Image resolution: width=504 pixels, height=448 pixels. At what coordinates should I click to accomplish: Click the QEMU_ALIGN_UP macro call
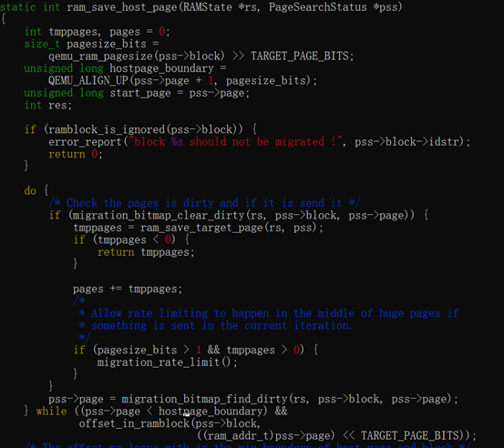point(88,81)
